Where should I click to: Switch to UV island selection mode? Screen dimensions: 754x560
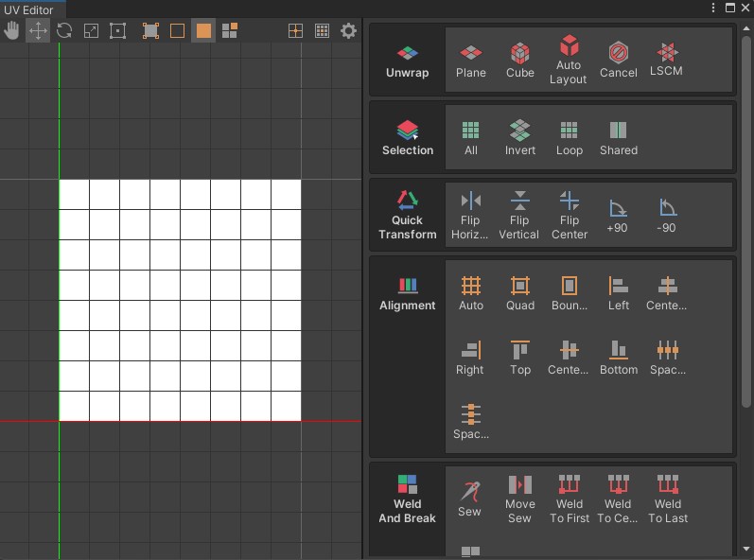point(230,31)
